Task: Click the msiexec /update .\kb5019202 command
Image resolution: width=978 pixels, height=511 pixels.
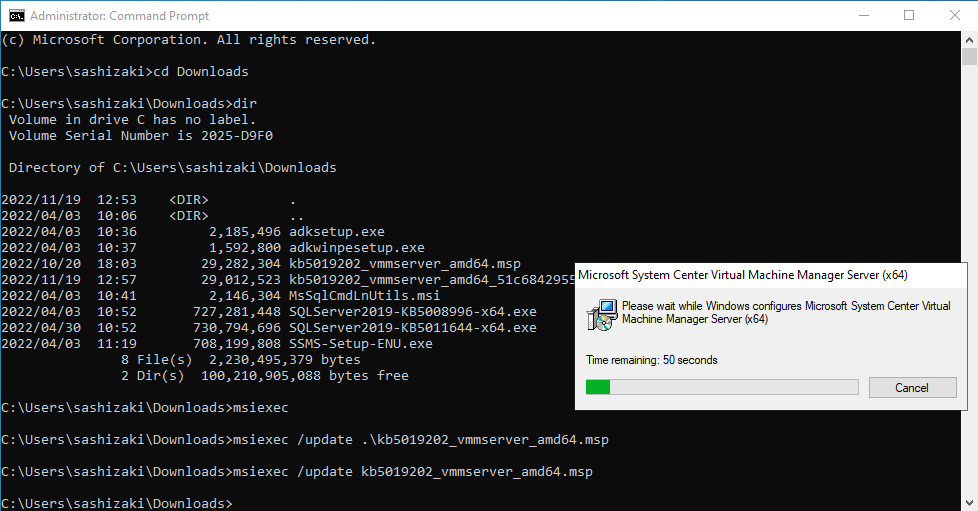Action: click(304, 440)
